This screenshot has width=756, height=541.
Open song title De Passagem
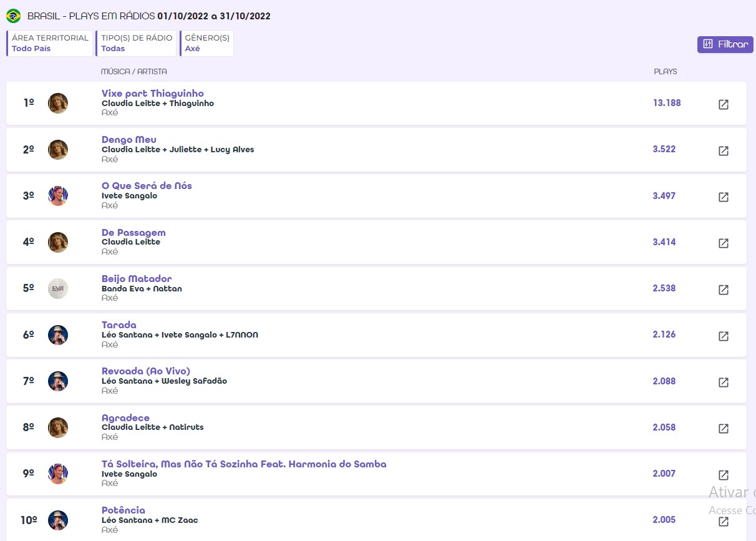point(133,233)
